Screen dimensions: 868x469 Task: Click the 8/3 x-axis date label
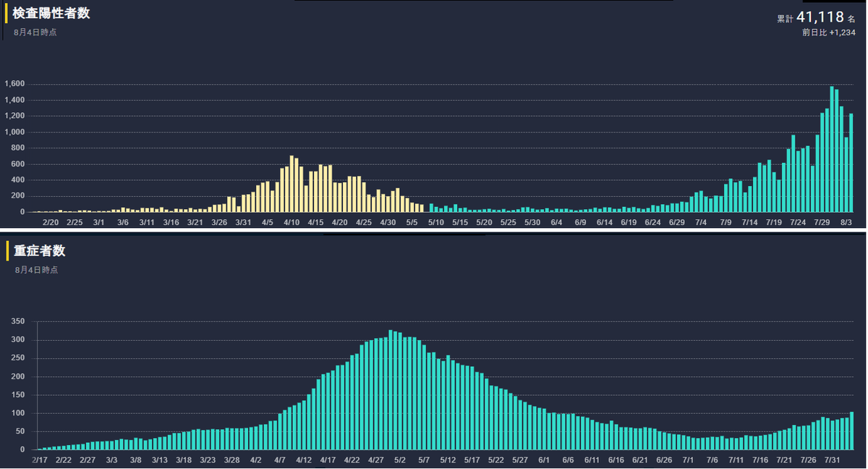click(846, 222)
